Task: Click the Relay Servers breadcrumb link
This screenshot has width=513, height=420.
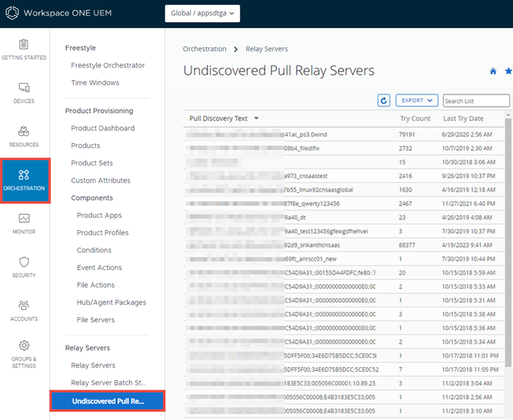Action: [267, 49]
